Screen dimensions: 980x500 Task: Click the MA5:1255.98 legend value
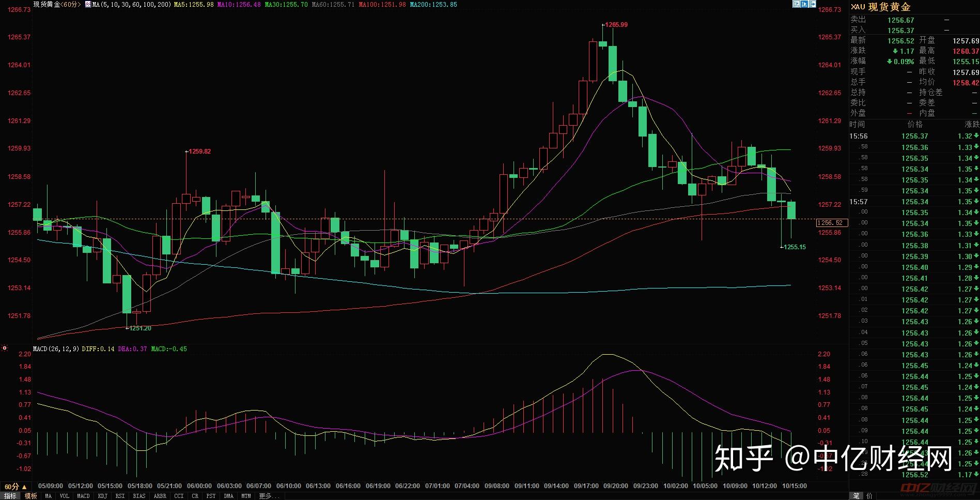[194, 4]
